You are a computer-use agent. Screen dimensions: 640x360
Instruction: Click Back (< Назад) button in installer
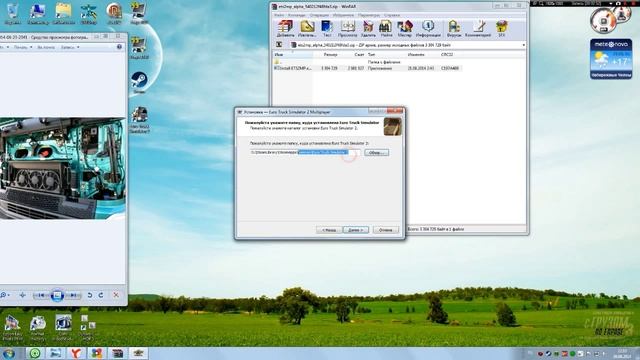tap(329, 230)
